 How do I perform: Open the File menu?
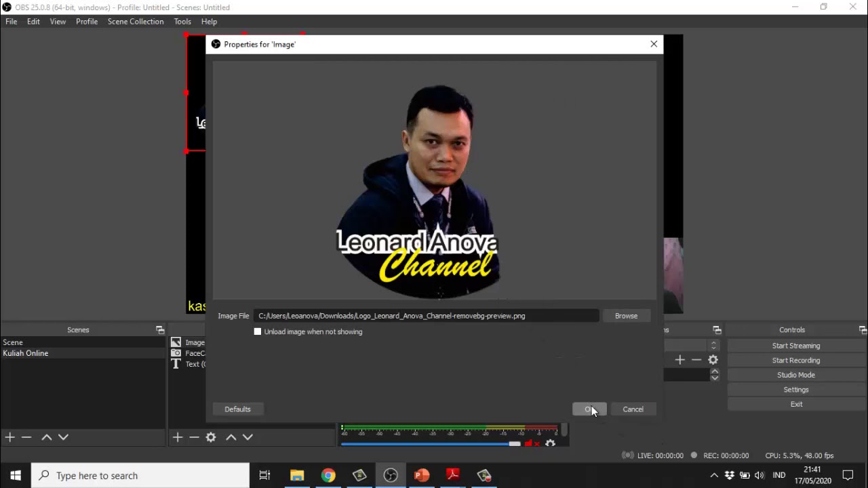pyautogui.click(x=12, y=22)
